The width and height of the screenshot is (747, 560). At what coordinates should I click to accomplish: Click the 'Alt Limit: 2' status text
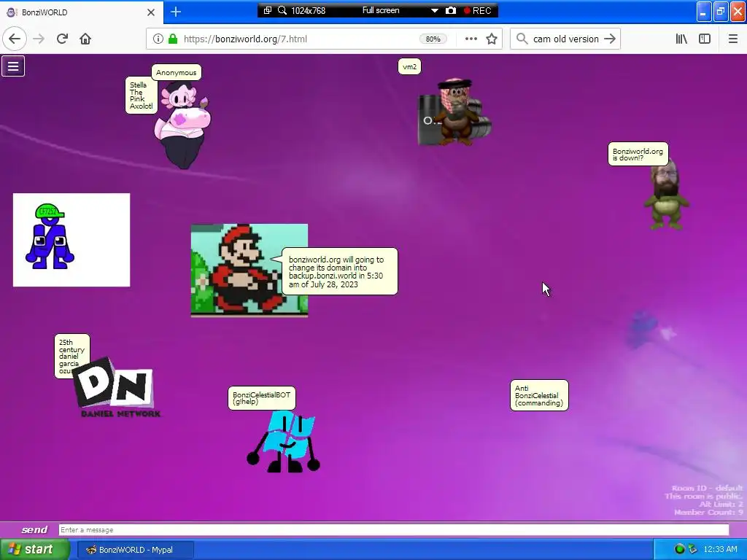pyautogui.click(x=721, y=505)
